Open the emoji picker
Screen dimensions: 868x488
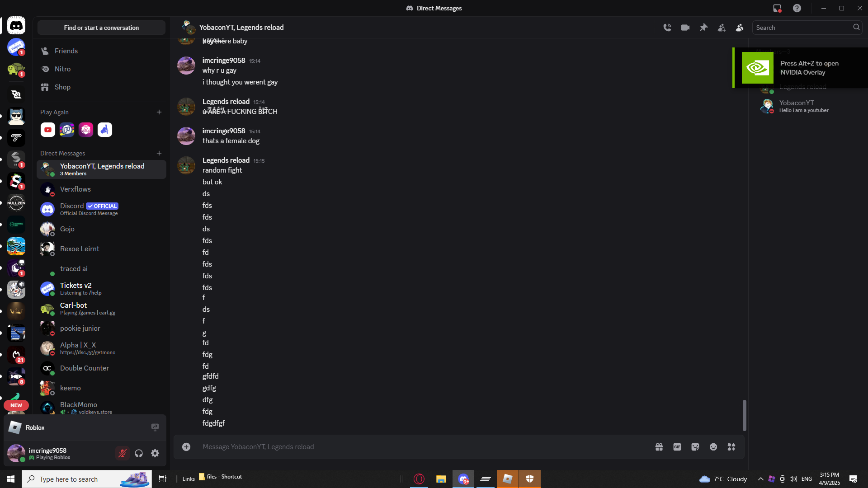click(713, 447)
